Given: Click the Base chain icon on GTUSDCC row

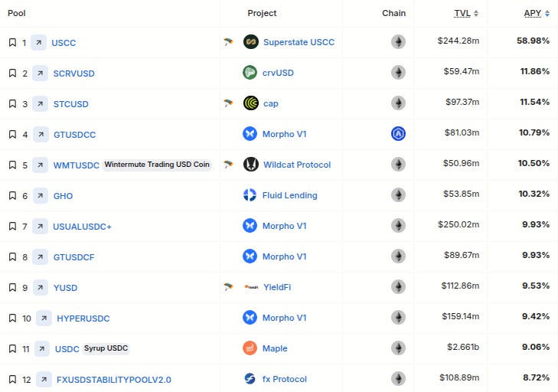Looking at the screenshot, I should point(398,134).
